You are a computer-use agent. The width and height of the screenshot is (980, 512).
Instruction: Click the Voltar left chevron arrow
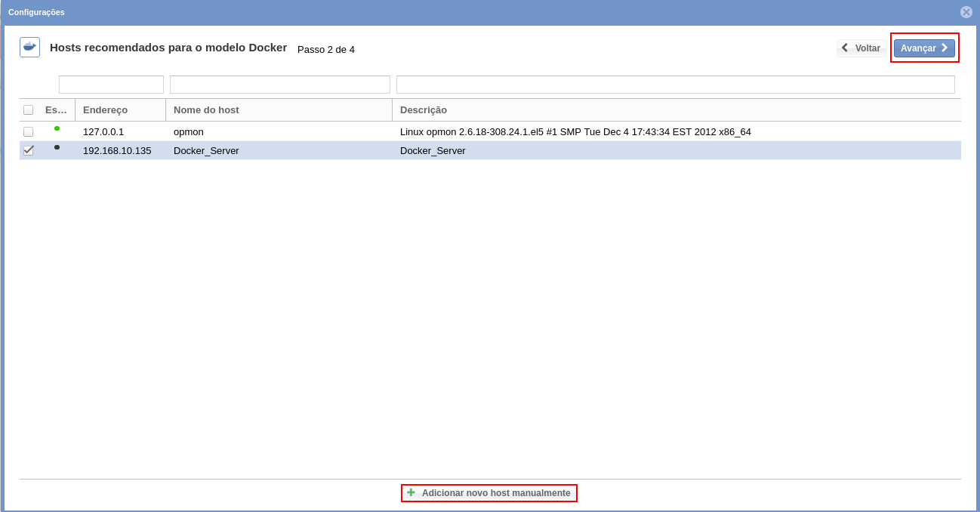tap(846, 48)
